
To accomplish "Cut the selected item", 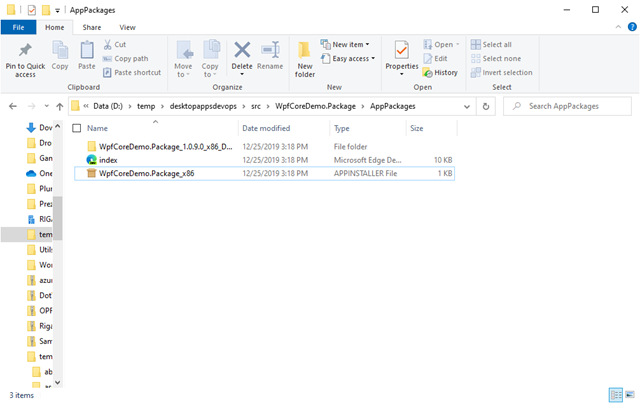I will tap(115, 45).
